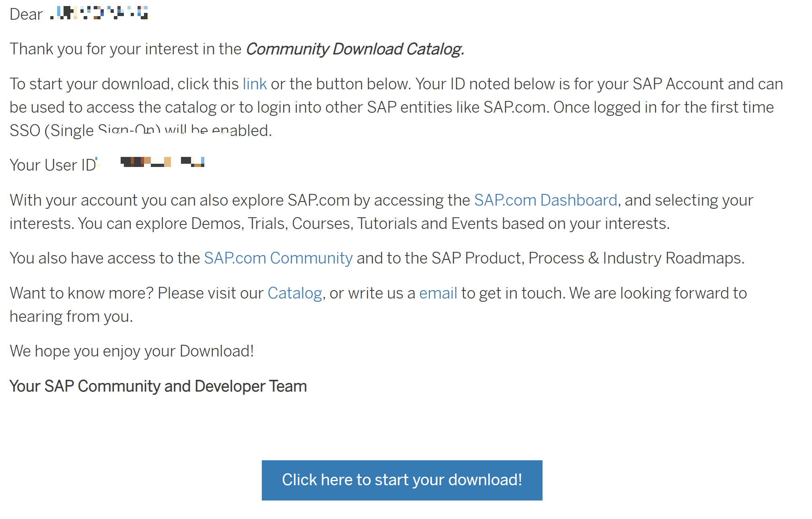
Task: Click 'With your account' paragraph start
Action: pos(73,200)
